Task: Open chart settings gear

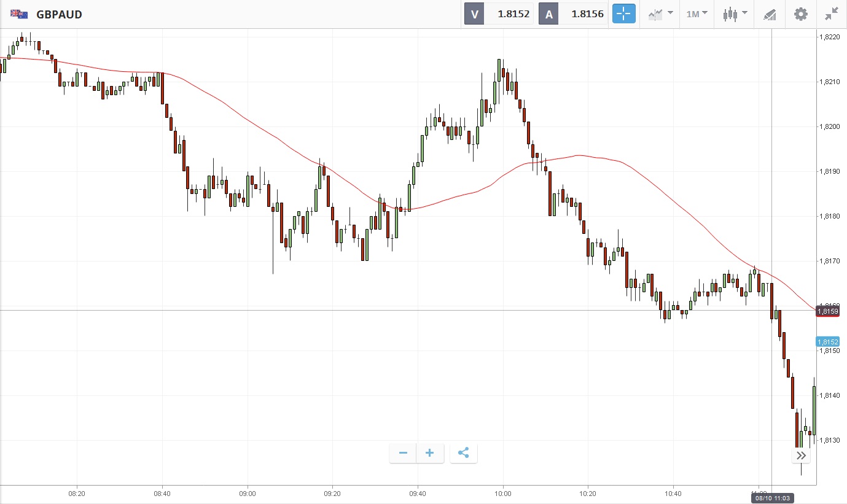Action: coord(801,14)
